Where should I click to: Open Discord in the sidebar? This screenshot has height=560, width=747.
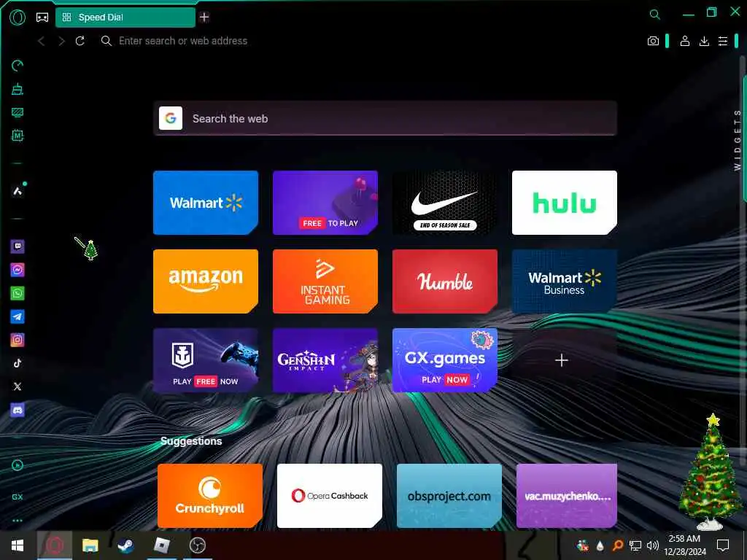(18, 410)
